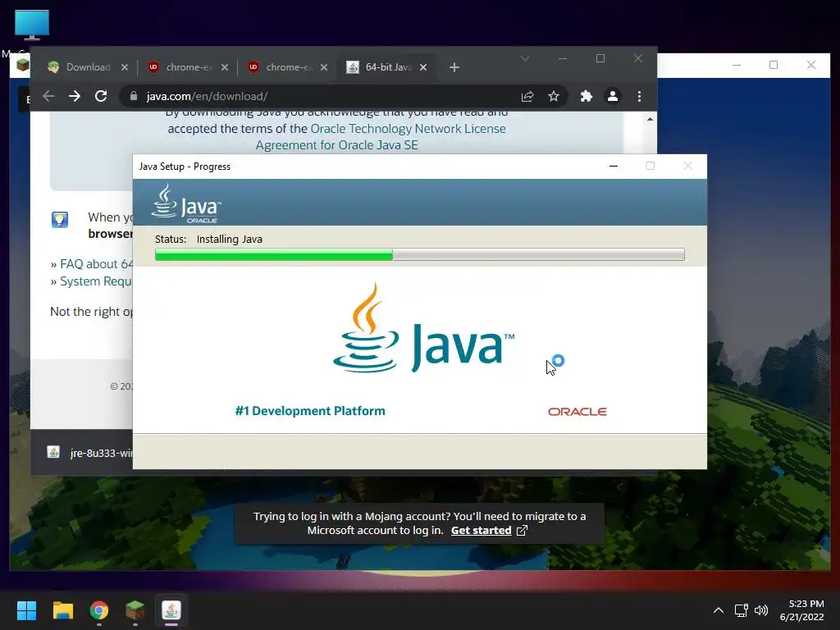This screenshot has height=630, width=840.
Task: Maximize the Chrome window
Action: click(x=600, y=58)
